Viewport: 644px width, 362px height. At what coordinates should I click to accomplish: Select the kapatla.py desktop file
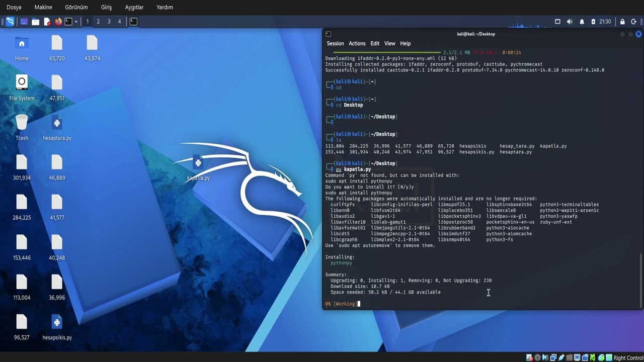198,168
